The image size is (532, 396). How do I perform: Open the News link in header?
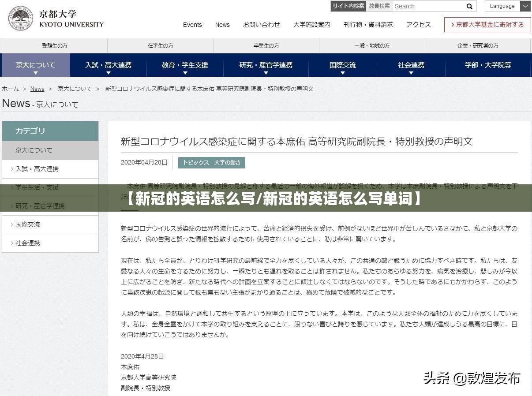222,25
